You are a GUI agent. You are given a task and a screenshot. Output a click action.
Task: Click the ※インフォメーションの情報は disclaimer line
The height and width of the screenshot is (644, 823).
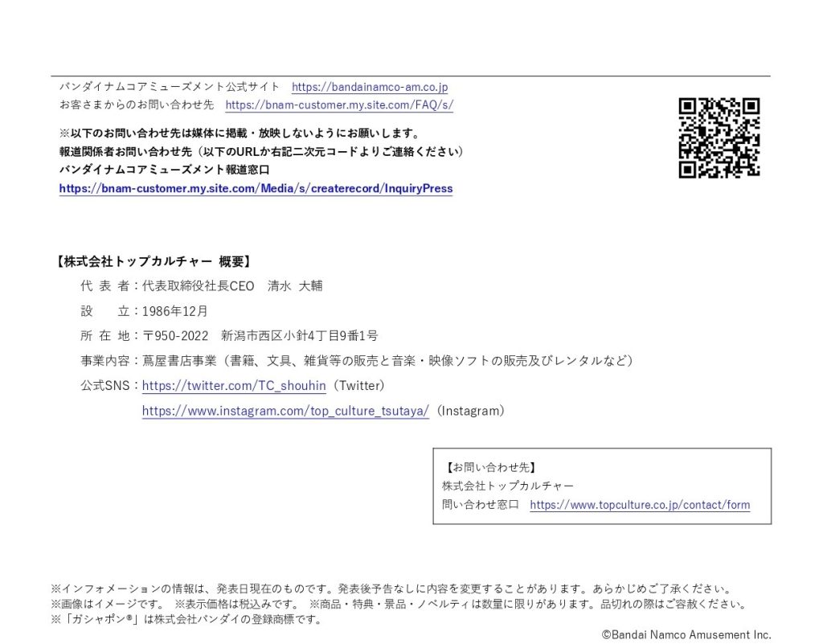pos(391,589)
